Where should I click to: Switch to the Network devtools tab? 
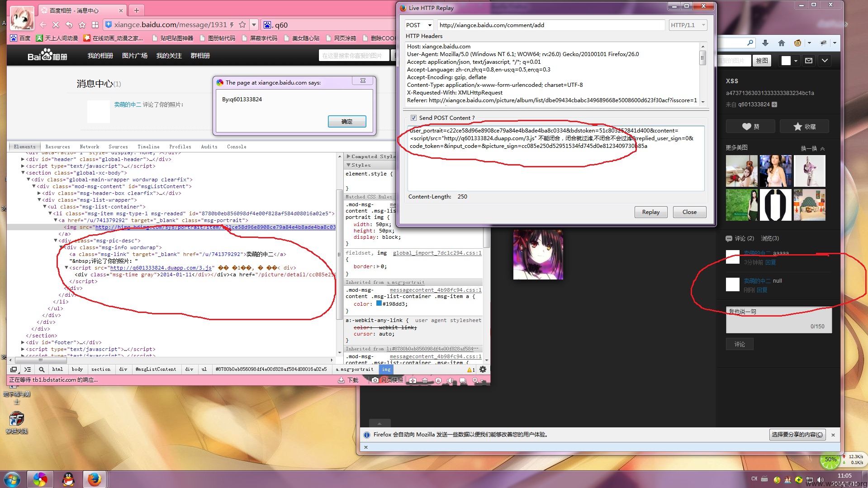pyautogui.click(x=89, y=147)
